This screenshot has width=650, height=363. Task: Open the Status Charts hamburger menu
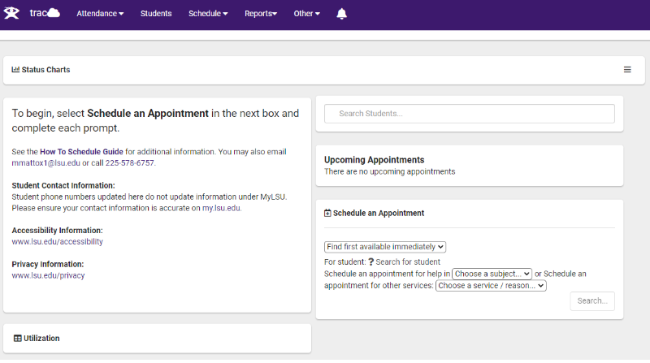pos(627,70)
